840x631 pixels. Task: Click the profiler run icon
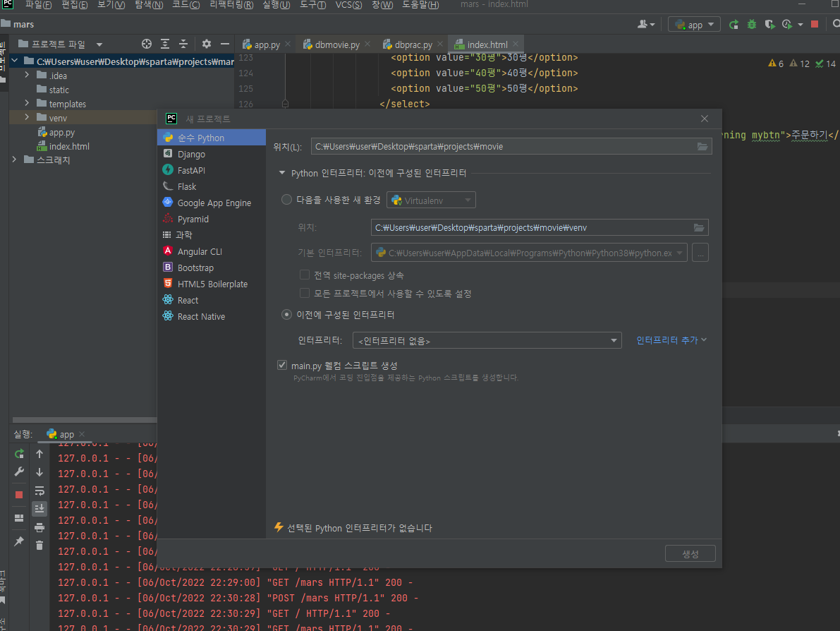pos(788,25)
